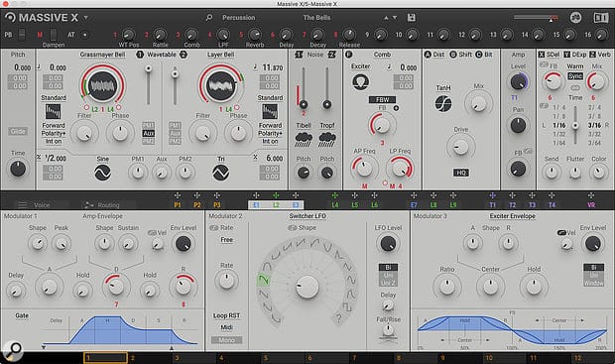Open the Layer Bell wavetable selector
Image resolution: width=615 pixels, height=364 pixels.
221,55
